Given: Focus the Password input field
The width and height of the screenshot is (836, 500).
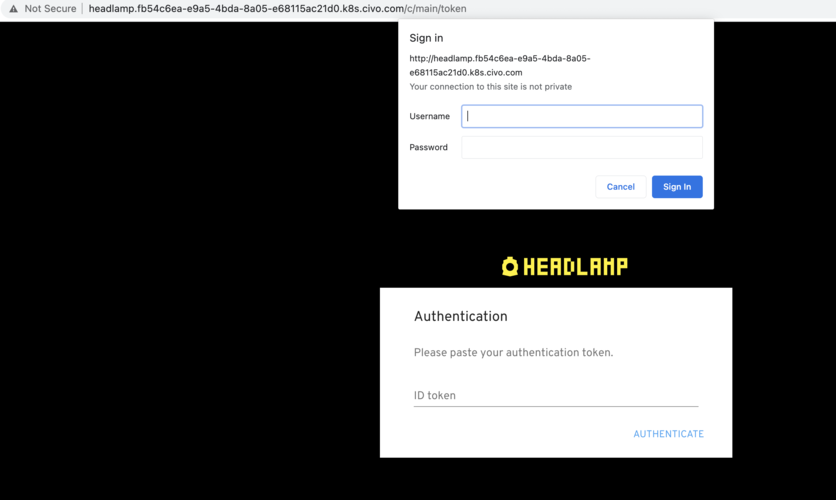Looking at the screenshot, I should click(x=582, y=147).
